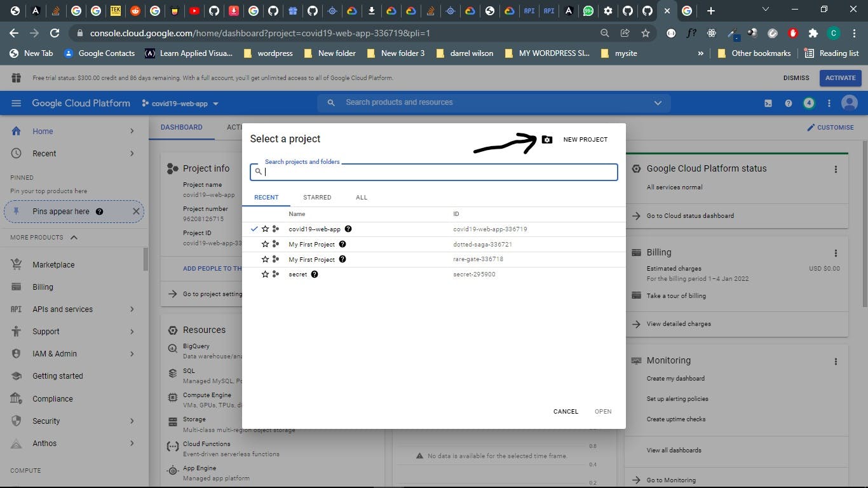Close the Pins appear here hint

(x=136, y=212)
